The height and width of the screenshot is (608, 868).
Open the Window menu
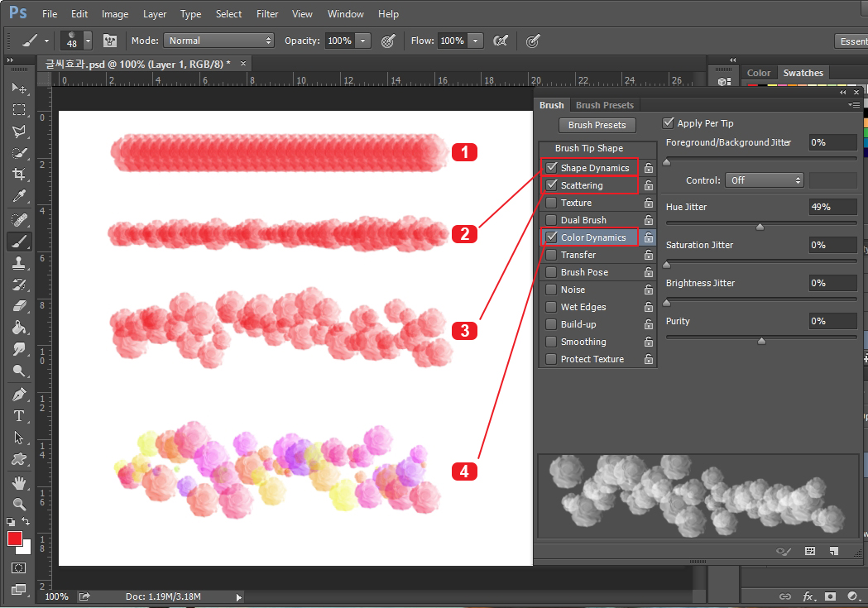(345, 14)
